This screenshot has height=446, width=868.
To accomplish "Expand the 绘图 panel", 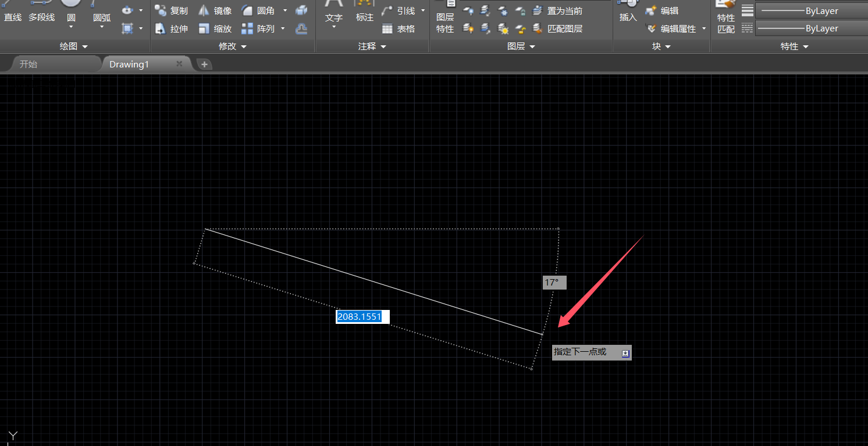I will click(74, 47).
